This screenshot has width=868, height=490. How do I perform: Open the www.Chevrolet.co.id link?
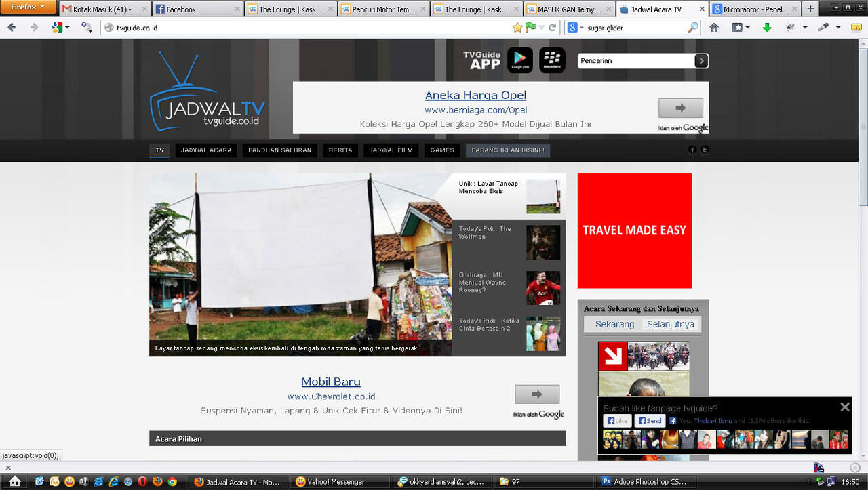pyautogui.click(x=331, y=396)
